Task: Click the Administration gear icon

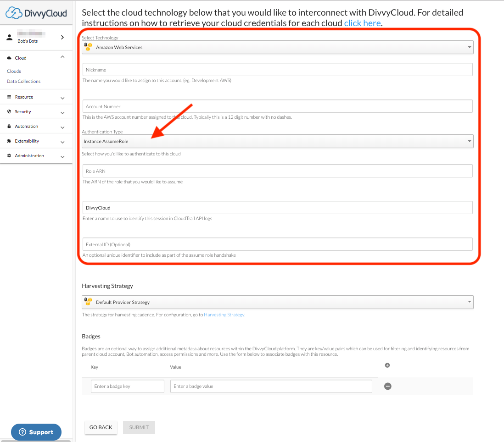Action: [x=9, y=156]
